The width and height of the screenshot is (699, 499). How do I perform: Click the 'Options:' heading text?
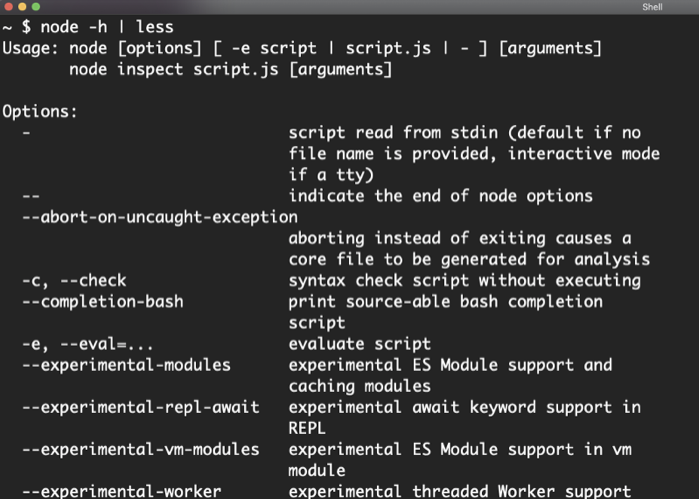click(x=40, y=111)
